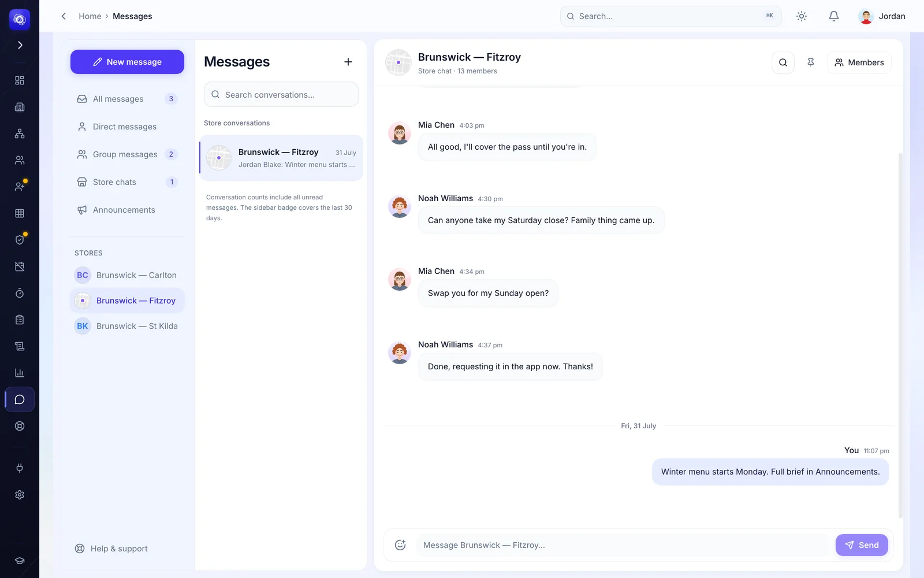924x578 pixels.
Task: Click the Send button
Action: (x=862, y=545)
